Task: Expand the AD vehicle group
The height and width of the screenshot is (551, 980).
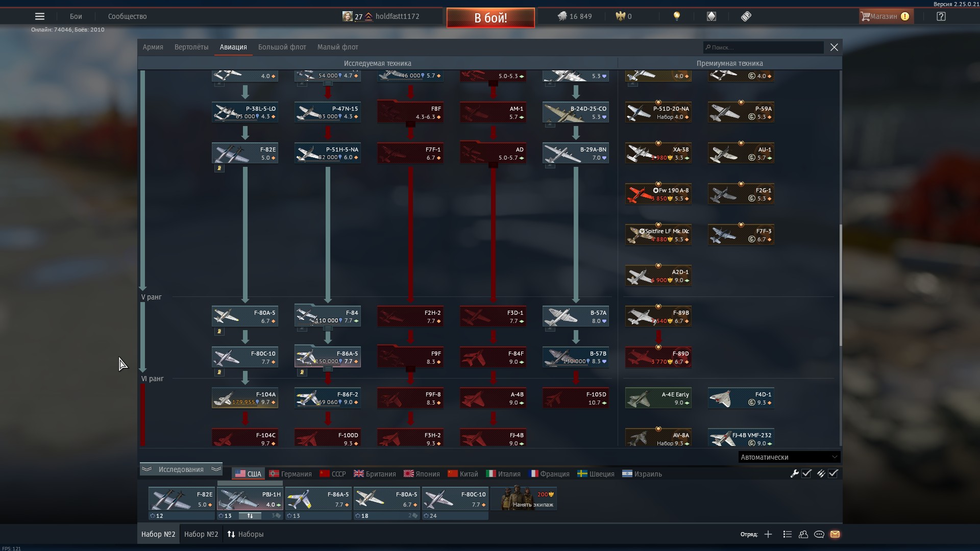Action: click(x=493, y=165)
